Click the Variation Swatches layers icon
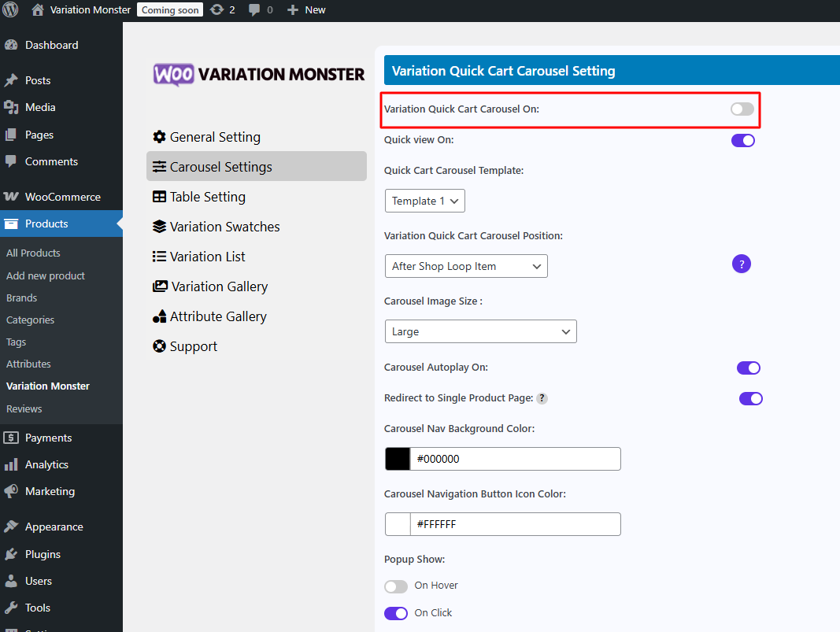Viewport: 840px width, 632px height. pyautogui.click(x=159, y=227)
